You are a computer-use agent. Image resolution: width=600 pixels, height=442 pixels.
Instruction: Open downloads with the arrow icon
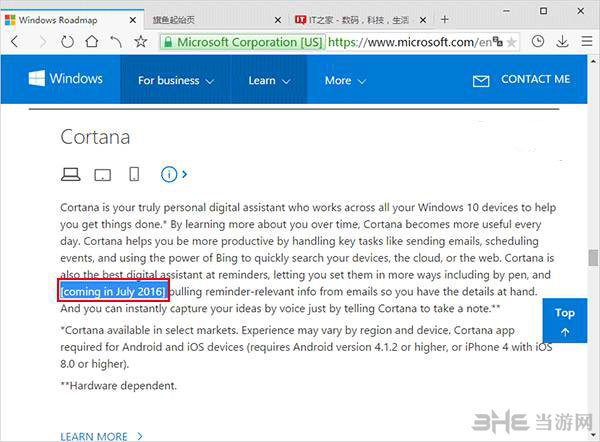point(562,41)
